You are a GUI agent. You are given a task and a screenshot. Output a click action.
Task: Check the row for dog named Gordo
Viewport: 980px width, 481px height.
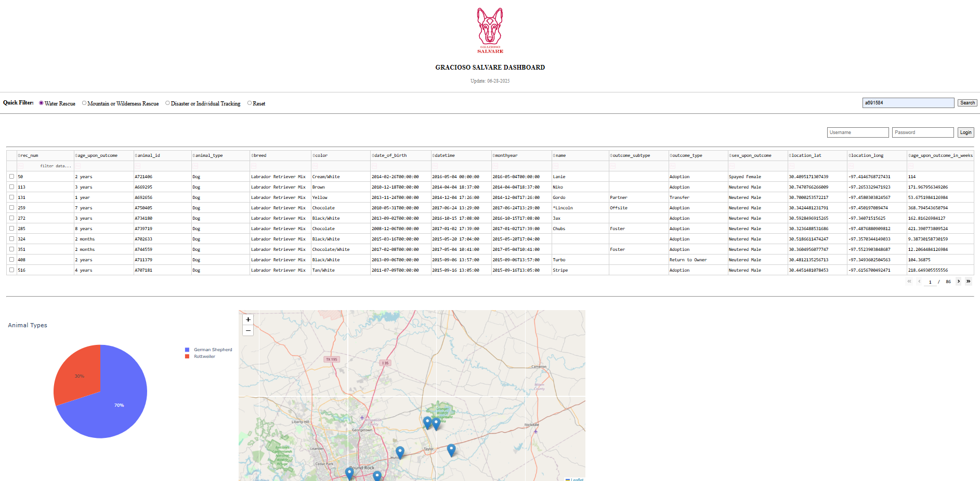tap(11, 197)
